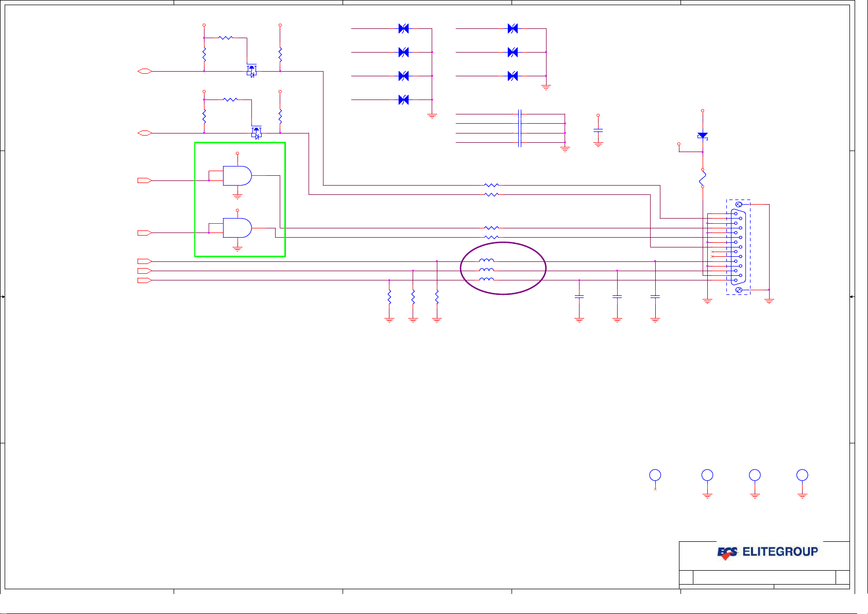Viewport: 868px width, 614px height.
Task: Select top diode in the four-diode column
Action: (x=404, y=28)
